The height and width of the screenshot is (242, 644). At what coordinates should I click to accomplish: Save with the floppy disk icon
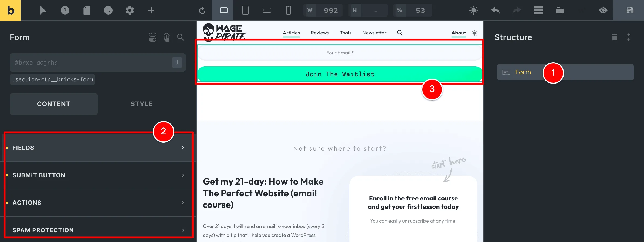tap(630, 11)
